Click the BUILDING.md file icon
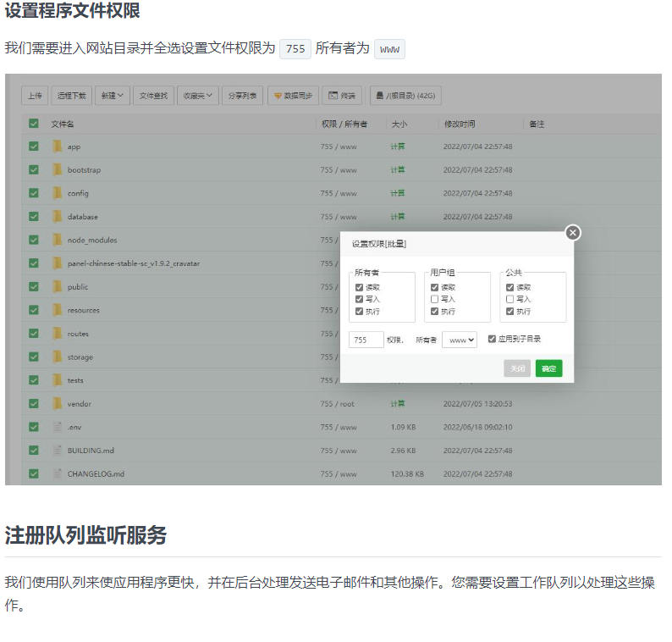 click(x=57, y=451)
